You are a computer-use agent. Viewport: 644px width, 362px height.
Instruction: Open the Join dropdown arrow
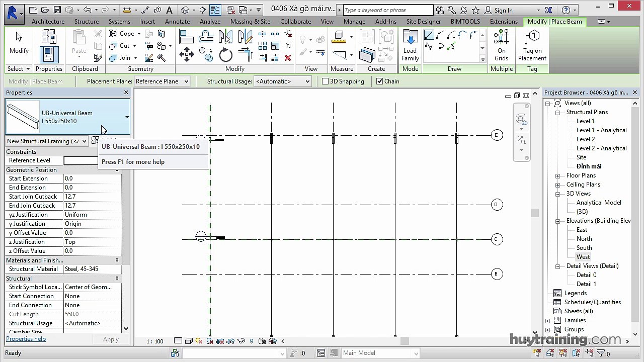point(135,58)
